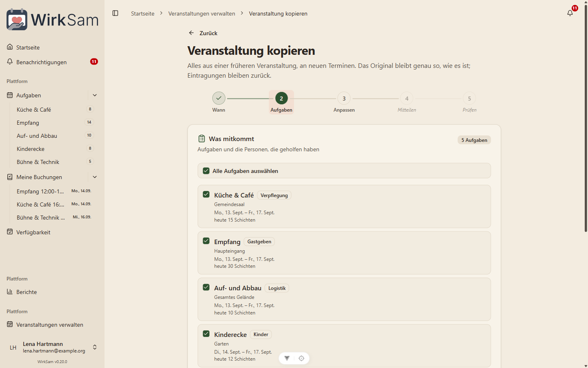Open Benachrichtigungen in sidebar menu
The width and height of the screenshot is (588, 368).
pos(52,62)
